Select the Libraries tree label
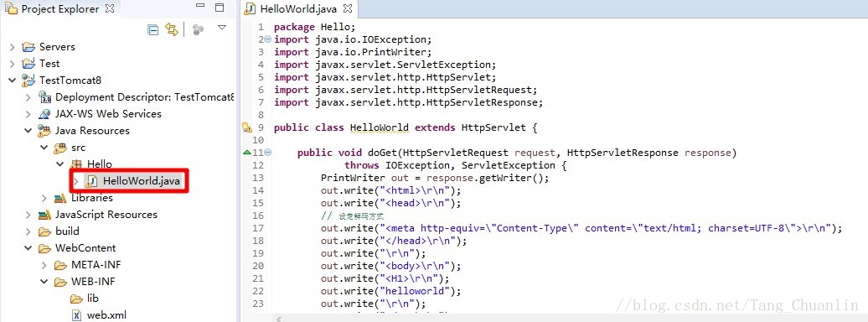Image resolution: width=868 pixels, height=322 pixels. pyautogui.click(x=92, y=198)
